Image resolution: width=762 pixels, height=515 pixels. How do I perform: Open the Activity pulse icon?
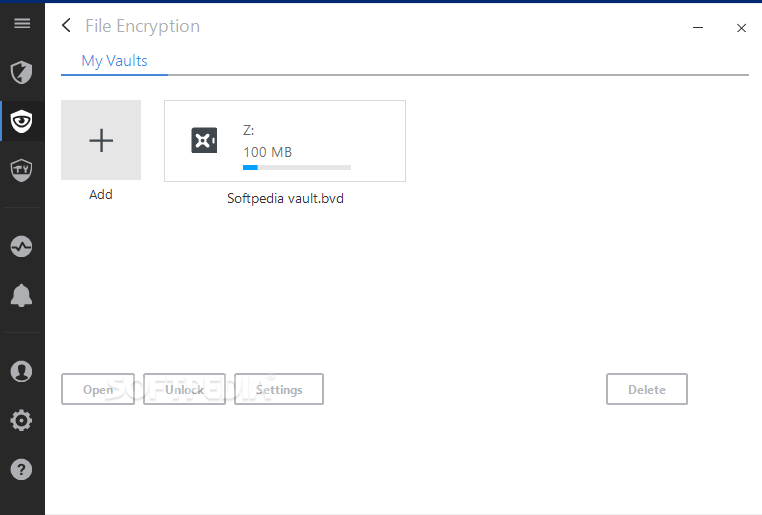pyautogui.click(x=21, y=247)
